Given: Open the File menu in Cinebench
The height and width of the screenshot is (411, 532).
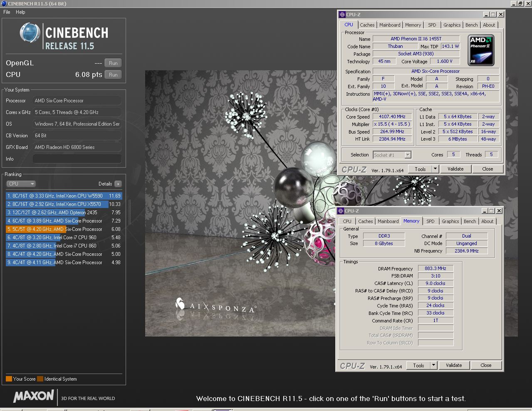Looking at the screenshot, I should (x=7, y=12).
